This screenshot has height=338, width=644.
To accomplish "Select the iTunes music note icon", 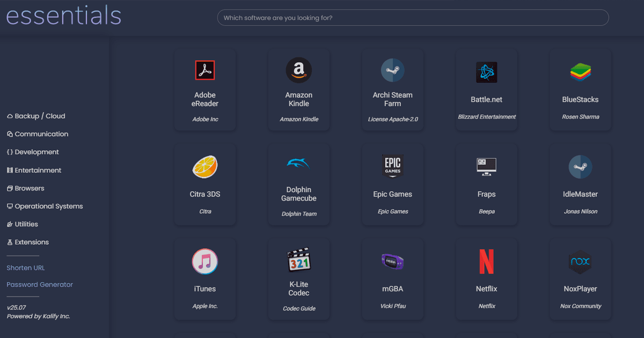I will click(x=204, y=262).
